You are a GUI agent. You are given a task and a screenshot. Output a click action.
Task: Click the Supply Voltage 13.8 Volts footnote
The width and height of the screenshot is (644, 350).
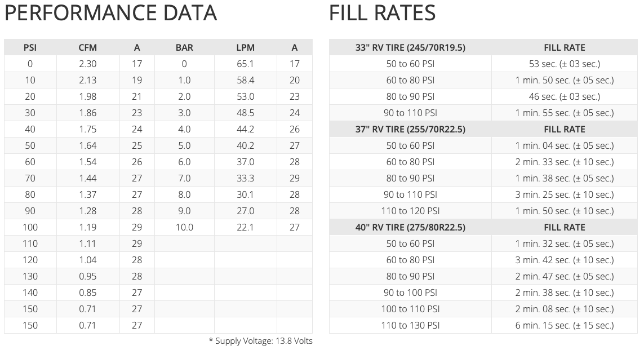pos(260,341)
